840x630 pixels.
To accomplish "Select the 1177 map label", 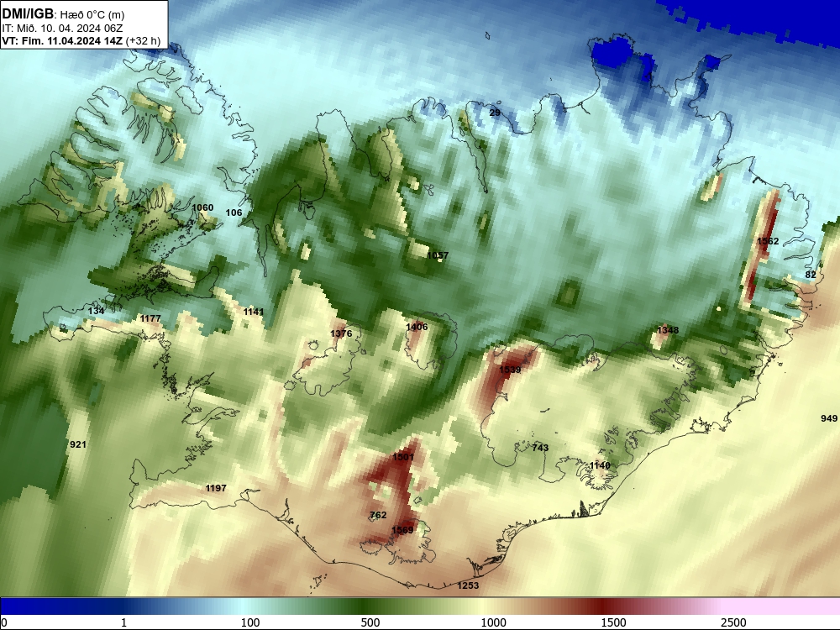I will [150, 318].
